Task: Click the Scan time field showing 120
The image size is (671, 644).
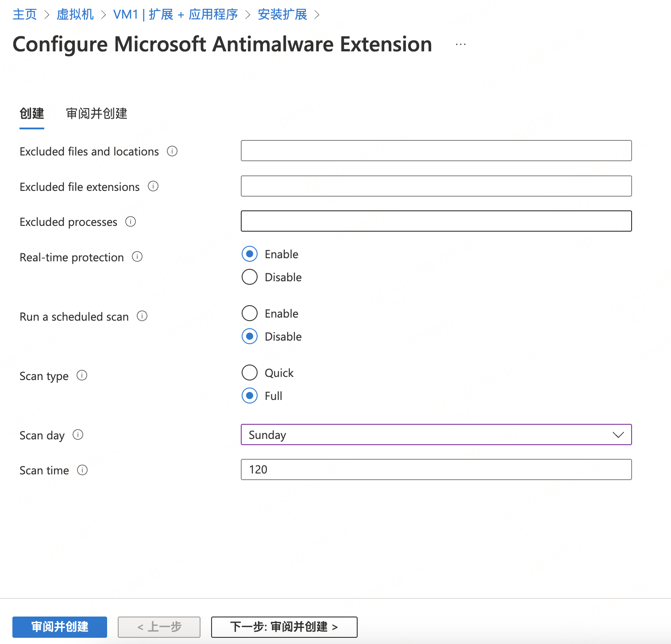Action: point(436,469)
